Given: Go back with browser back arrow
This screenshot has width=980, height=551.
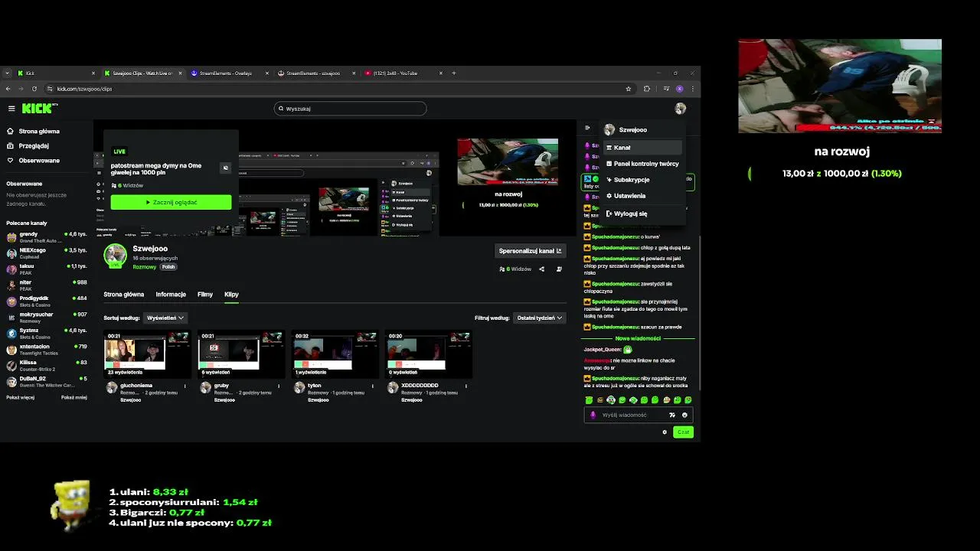Looking at the screenshot, I should (x=8, y=89).
